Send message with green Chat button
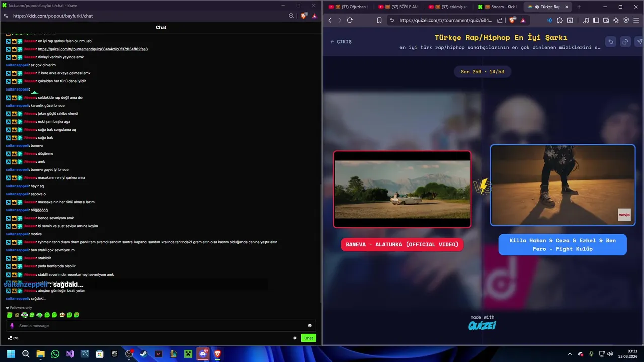 tap(308, 338)
